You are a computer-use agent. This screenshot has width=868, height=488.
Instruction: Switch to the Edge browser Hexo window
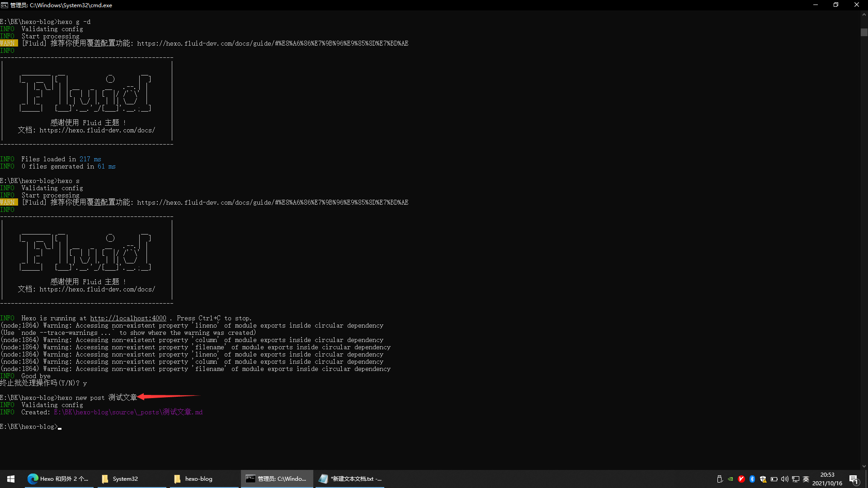pos(58,479)
